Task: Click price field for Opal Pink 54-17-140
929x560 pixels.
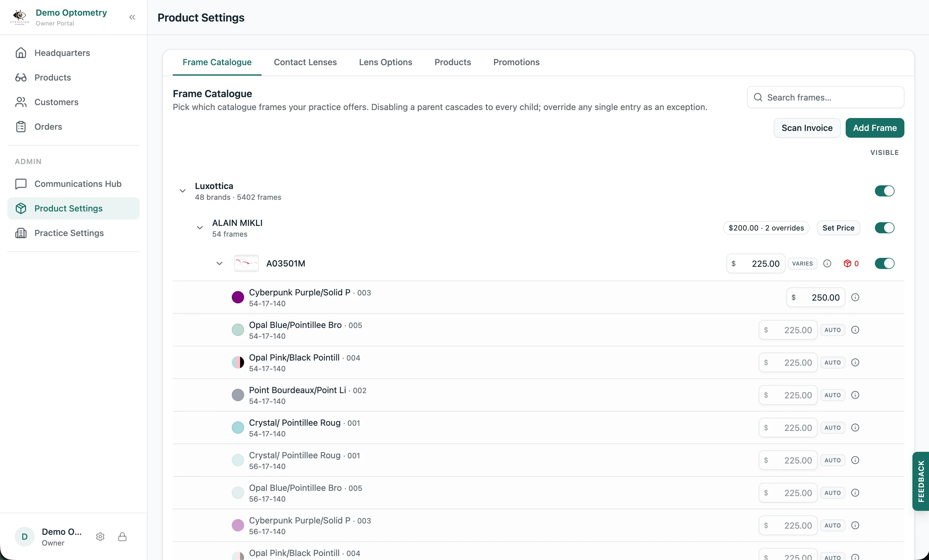Action: (788, 363)
